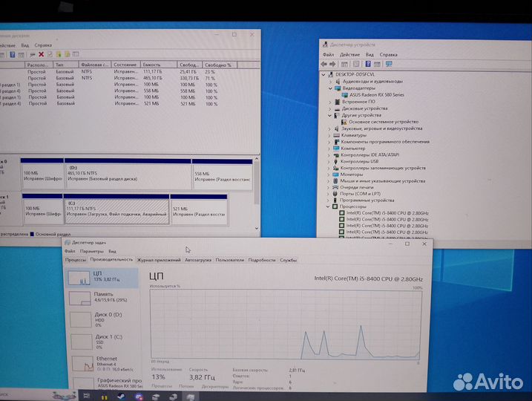Select Память in Task Manager sidebar

coord(103,297)
